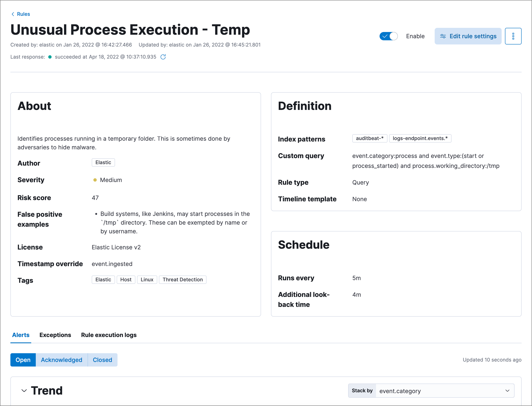Viewport: 532px width, 406px height.
Task: Select the Closed alerts filter
Action: tap(102, 360)
